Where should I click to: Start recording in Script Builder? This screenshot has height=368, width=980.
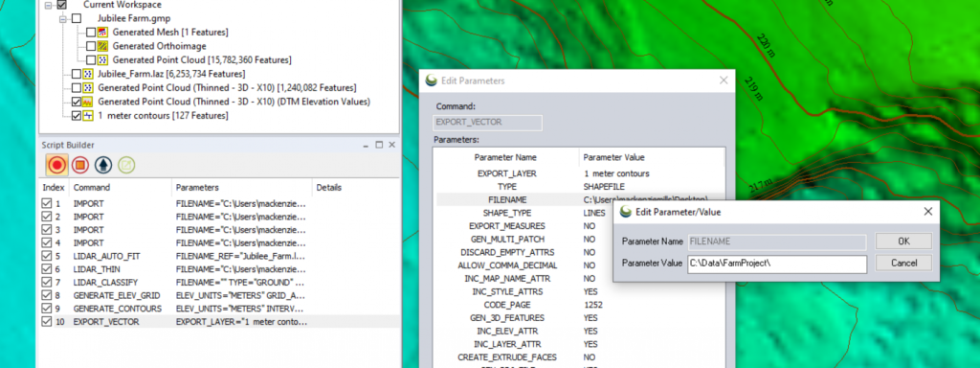coord(56,165)
